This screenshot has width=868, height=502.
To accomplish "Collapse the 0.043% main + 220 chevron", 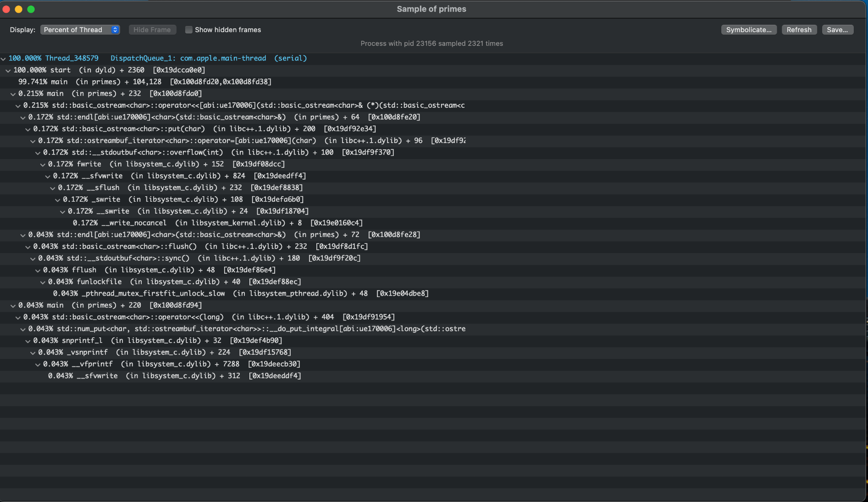I will click(x=13, y=306).
